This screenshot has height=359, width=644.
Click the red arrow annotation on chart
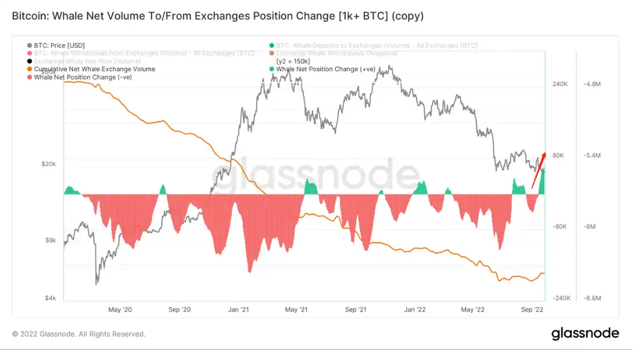(x=539, y=170)
